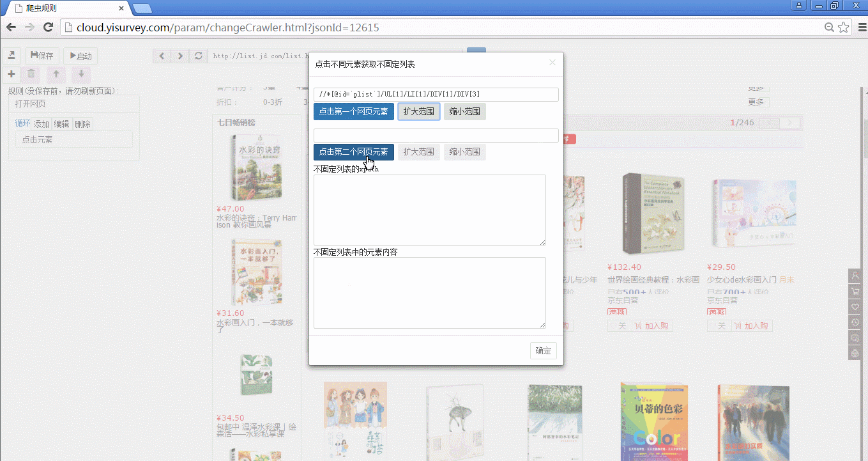The image size is (868, 461).
Task: Reload the page with Chrome's refresh icon
Action: tap(48, 27)
